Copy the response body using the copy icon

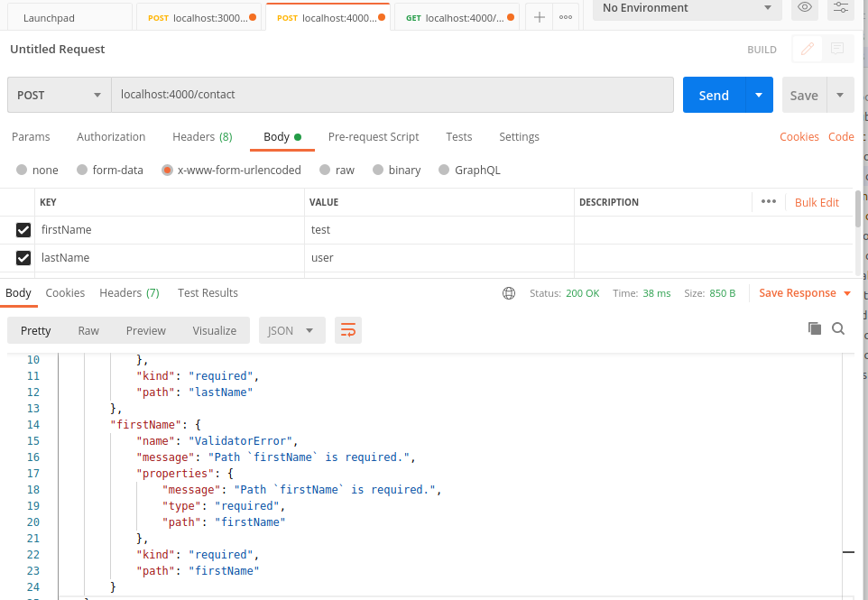pos(815,328)
